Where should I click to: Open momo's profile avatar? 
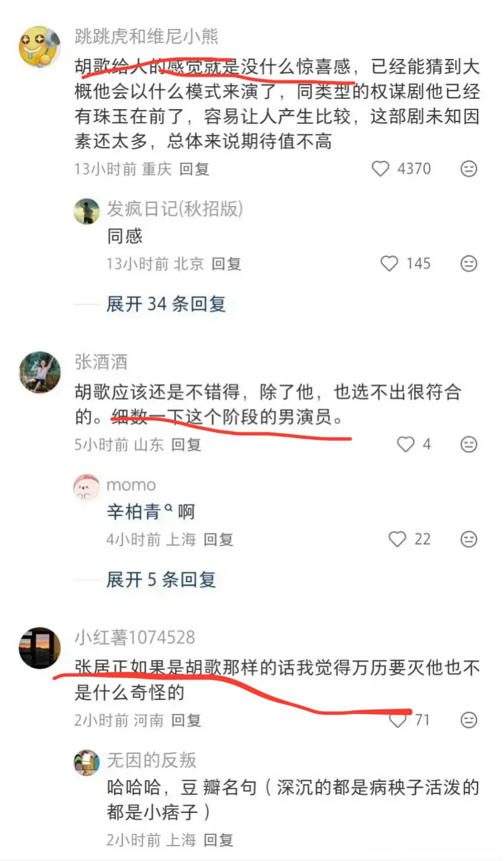coord(86,487)
